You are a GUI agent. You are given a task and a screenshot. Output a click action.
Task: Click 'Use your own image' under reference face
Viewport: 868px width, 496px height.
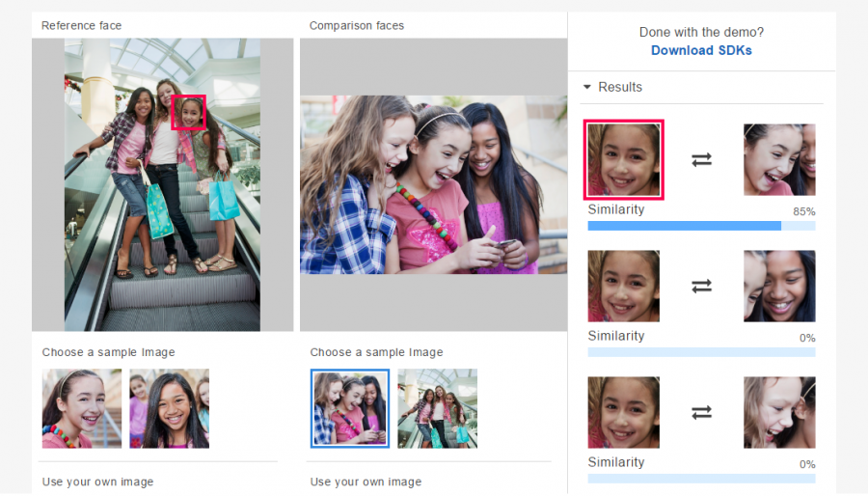click(x=98, y=482)
